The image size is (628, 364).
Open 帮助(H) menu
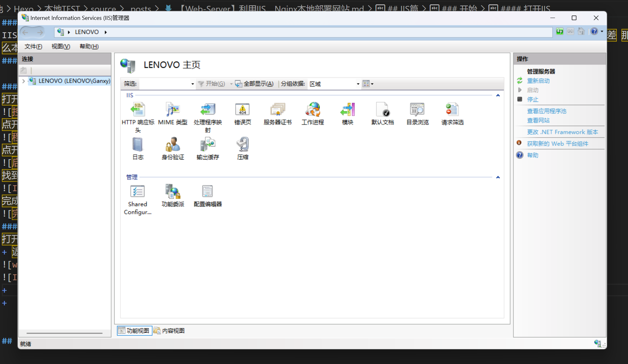tap(89, 47)
